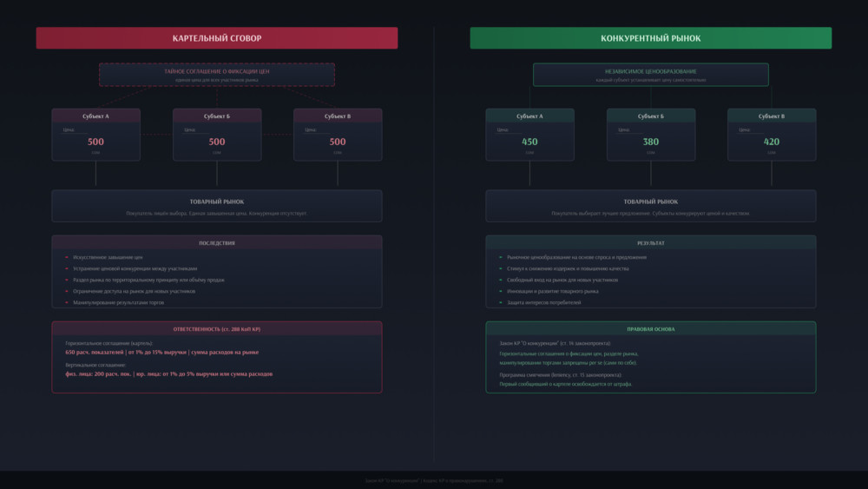Click competitive Субъект А card priced 450

pos(529,135)
